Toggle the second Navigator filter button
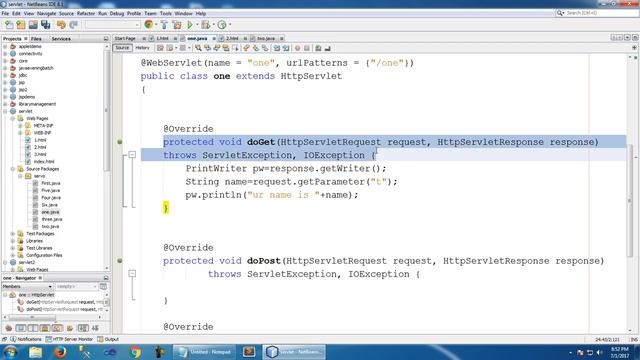The image size is (640, 360). [21, 328]
